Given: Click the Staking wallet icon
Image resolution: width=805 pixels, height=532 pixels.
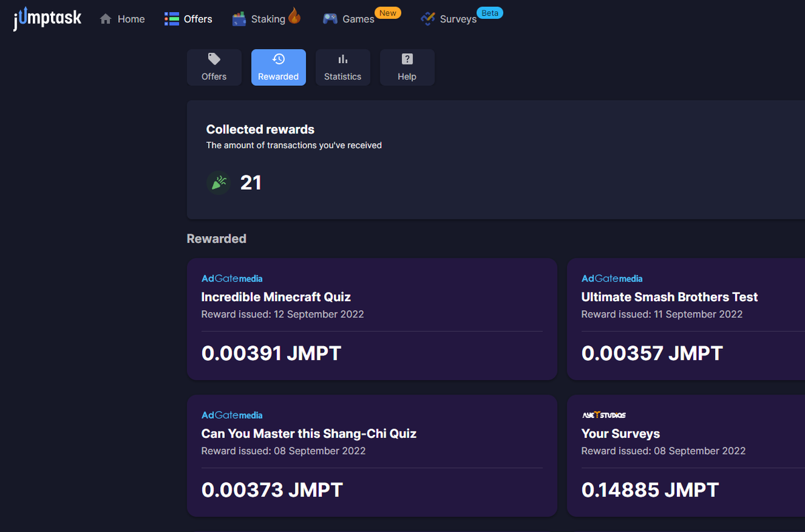Looking at the screenshot, I should [x=239, y=19].
